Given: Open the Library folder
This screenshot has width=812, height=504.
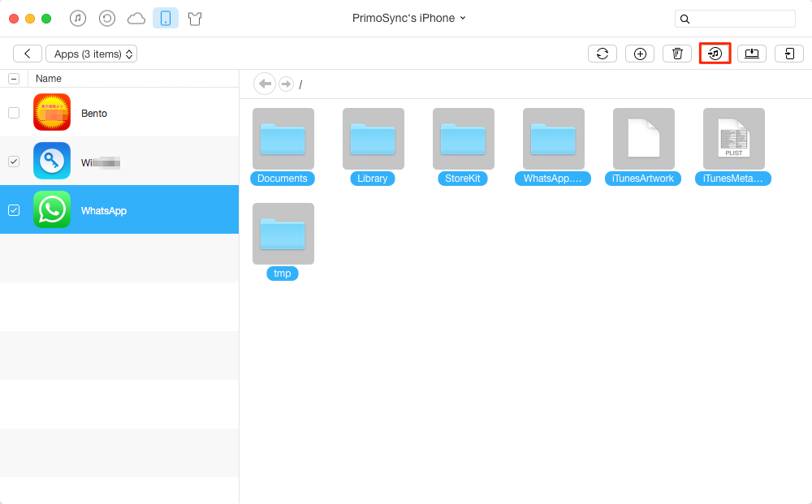Looking at the screenshot, I should [x=374, y=139].
